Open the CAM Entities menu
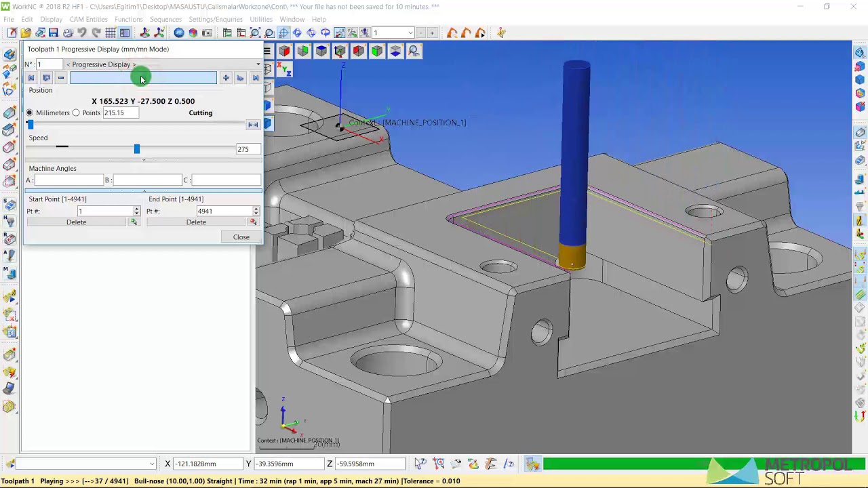 88,19
